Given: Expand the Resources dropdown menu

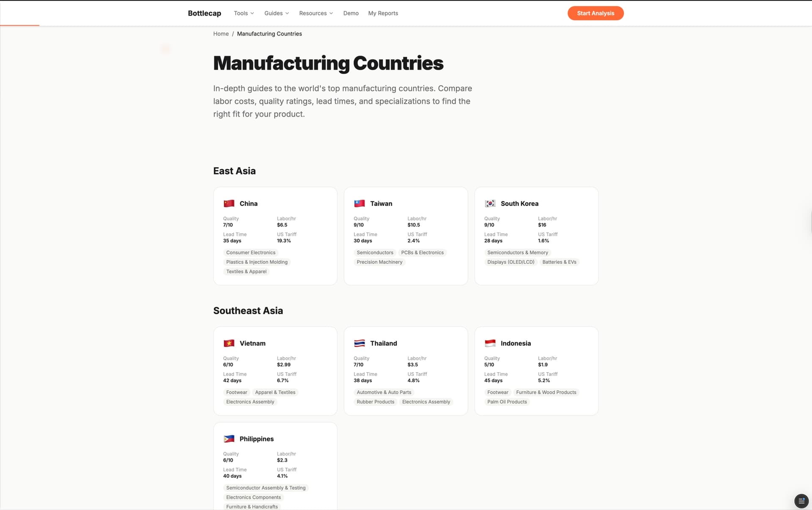Looking at the screenshot, I should 316,13.
